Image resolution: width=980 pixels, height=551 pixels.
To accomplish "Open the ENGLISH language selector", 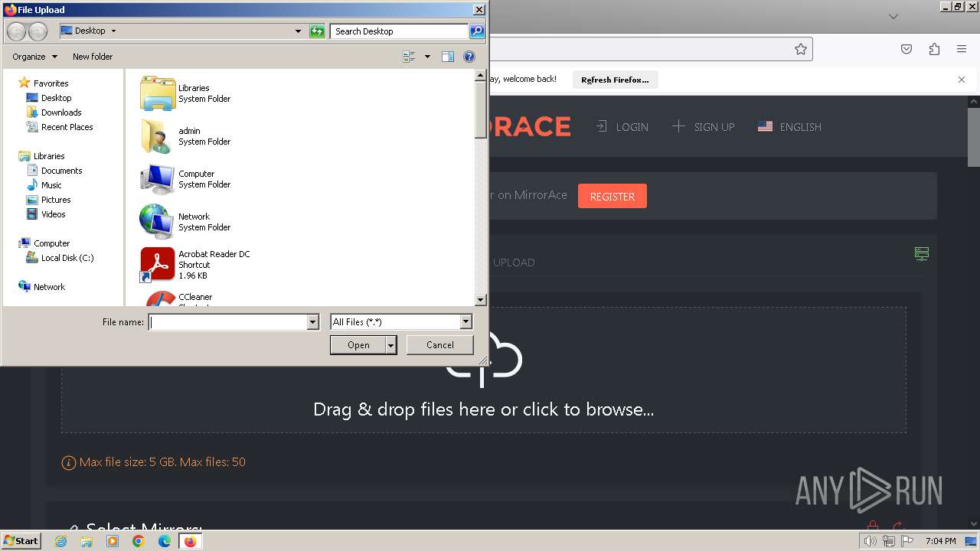I will 789,127.
